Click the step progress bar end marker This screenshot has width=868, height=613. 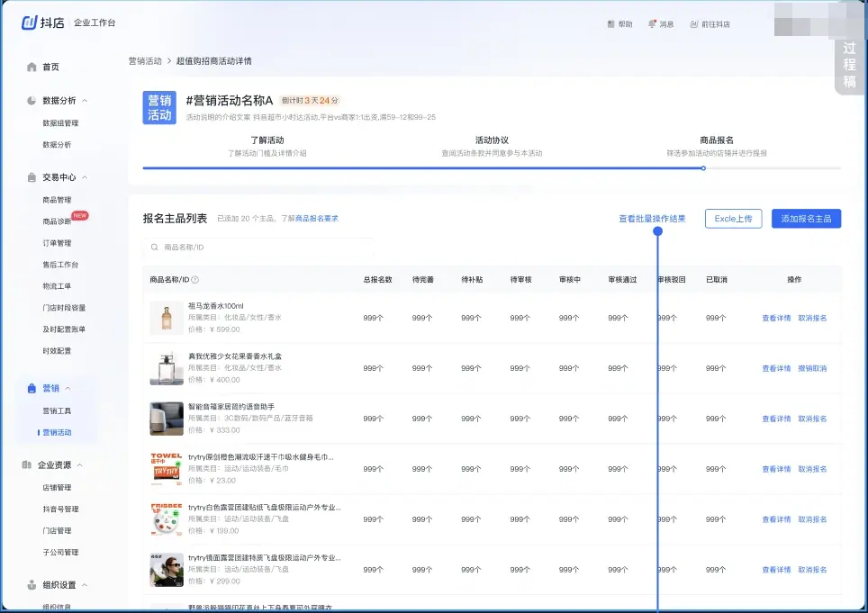pos(703,168)
